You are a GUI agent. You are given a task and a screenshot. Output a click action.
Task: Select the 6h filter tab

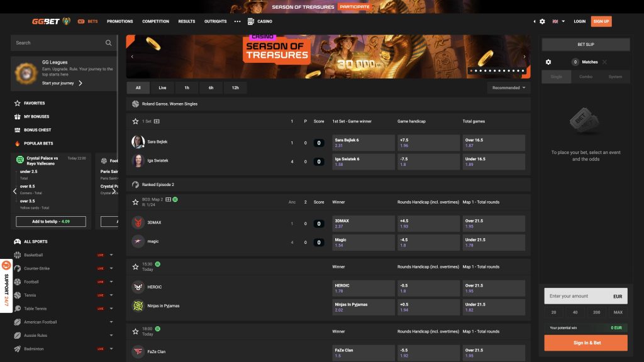click(x=211, y=88)
